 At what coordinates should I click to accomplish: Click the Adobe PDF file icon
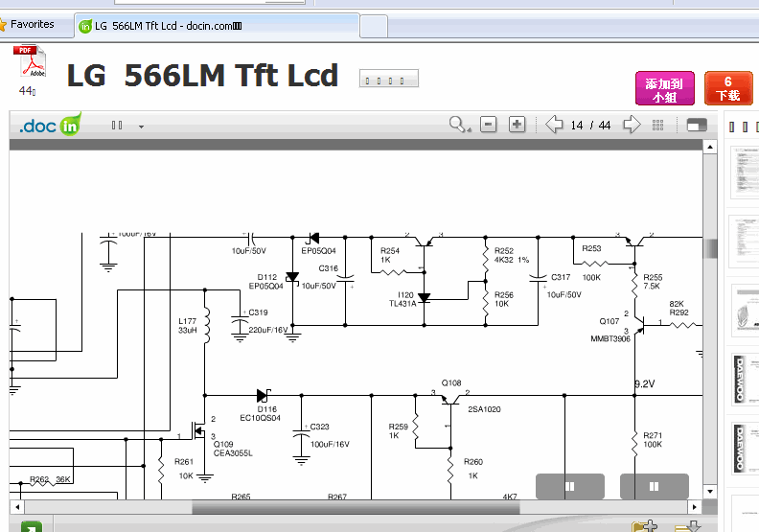pos(30,60)
